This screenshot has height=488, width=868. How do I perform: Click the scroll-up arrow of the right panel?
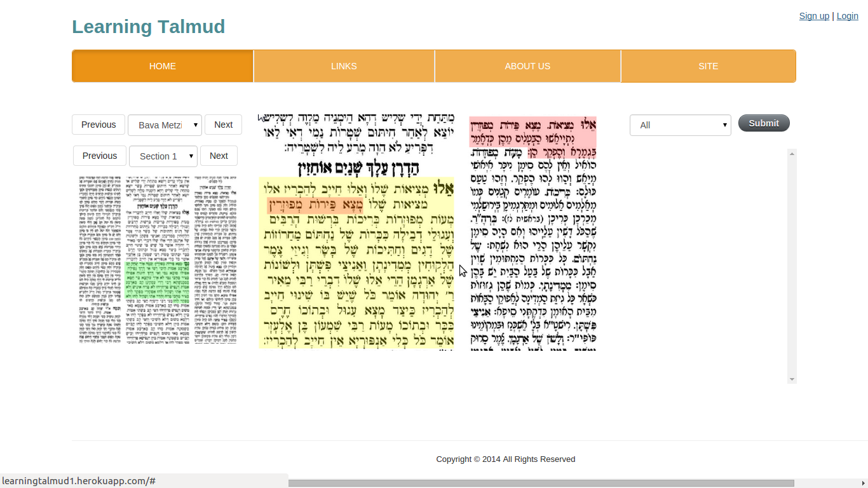(792, 153)
